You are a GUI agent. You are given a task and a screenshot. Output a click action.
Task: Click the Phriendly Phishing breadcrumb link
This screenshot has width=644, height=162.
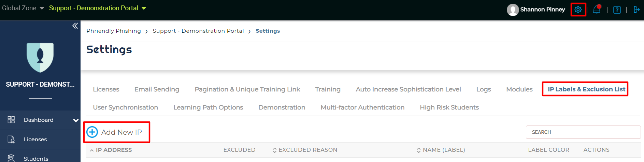[114, 31]
